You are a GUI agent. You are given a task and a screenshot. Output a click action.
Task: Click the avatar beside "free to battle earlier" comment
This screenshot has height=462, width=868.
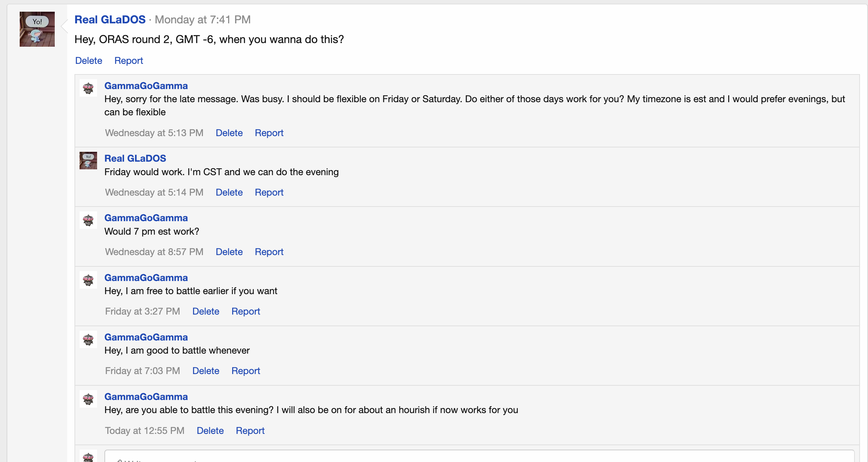pyautogui.click(x=88, y=280)
